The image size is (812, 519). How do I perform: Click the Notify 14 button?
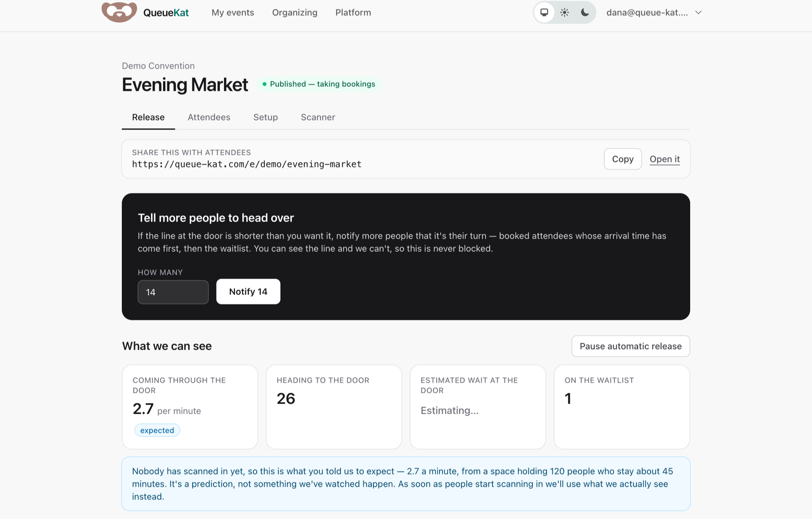248,292
